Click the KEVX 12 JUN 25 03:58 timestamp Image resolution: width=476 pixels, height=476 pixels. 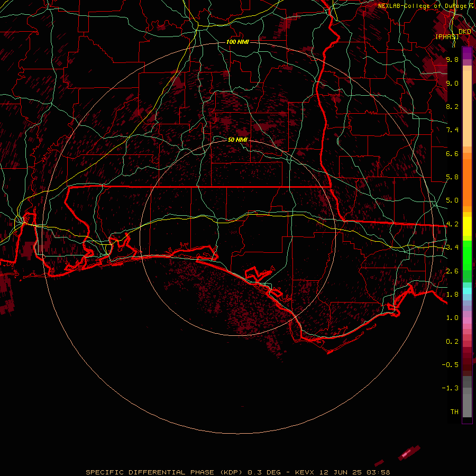(x=342, y=472)
